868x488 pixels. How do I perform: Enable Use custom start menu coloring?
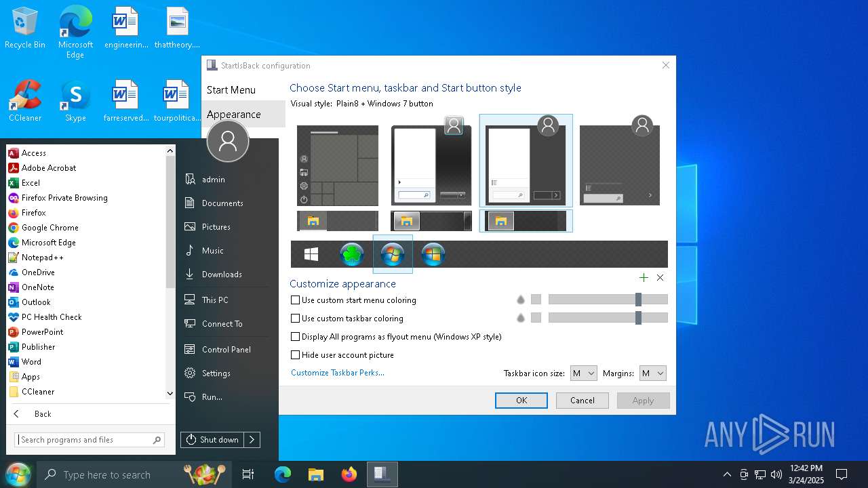pos(295,300)
